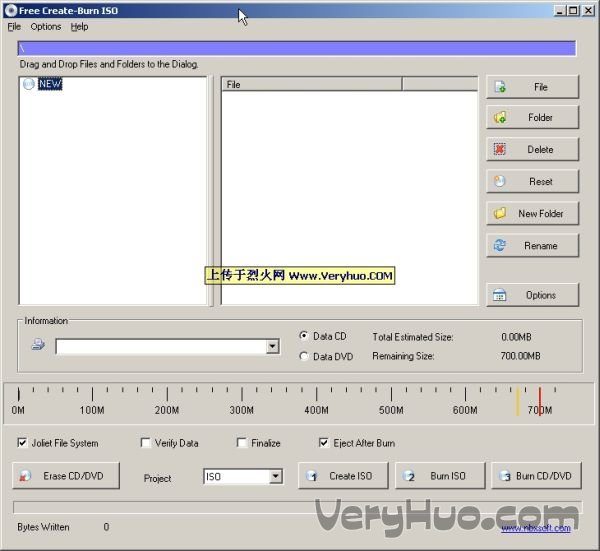The width and height of the screenshot is (600, 551).
Task: Click the red X icon on the Delete button
Action: coord(500,149)
